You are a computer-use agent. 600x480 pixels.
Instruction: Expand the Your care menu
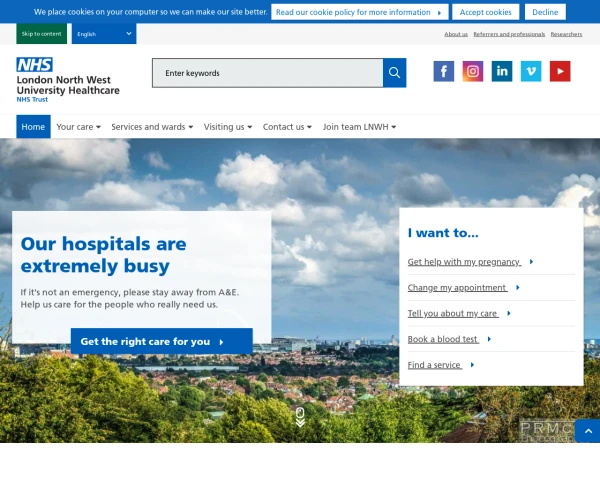tap(78, 127)
